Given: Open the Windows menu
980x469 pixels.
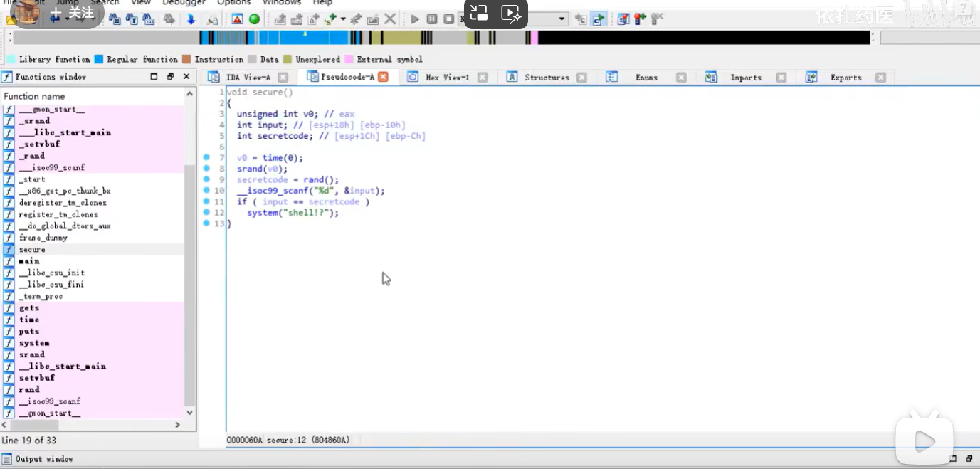Looking at the screenshot, I should (x=282, y=3).
